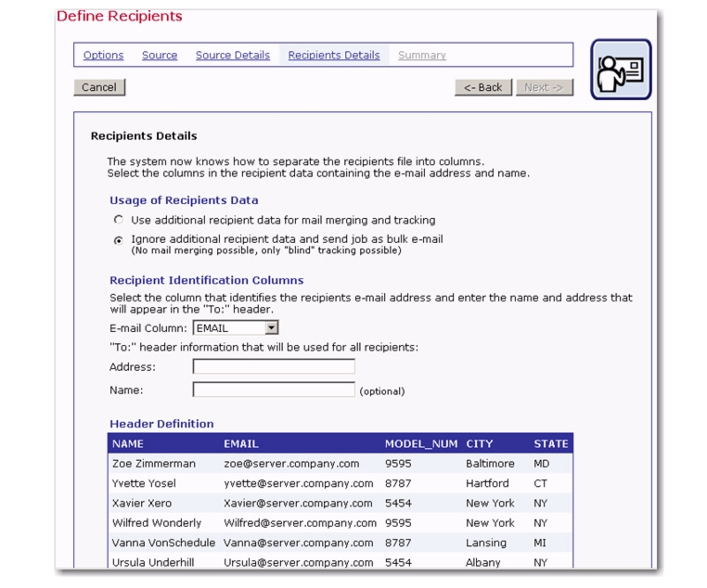Focus the Address input field
Viewport: 707px width, 588px height.
click(274, 366)
